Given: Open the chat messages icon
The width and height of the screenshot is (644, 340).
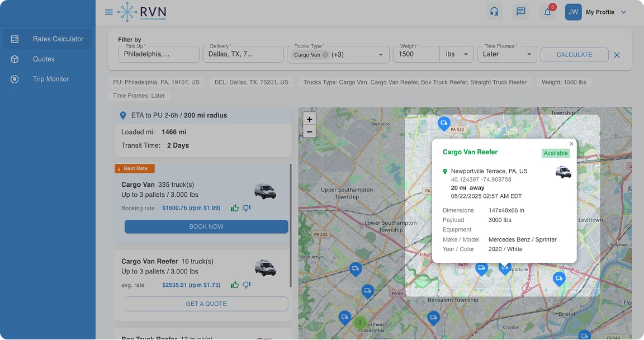Looking at the screenshot, I should pyautogui.click(x=521, y=12).
